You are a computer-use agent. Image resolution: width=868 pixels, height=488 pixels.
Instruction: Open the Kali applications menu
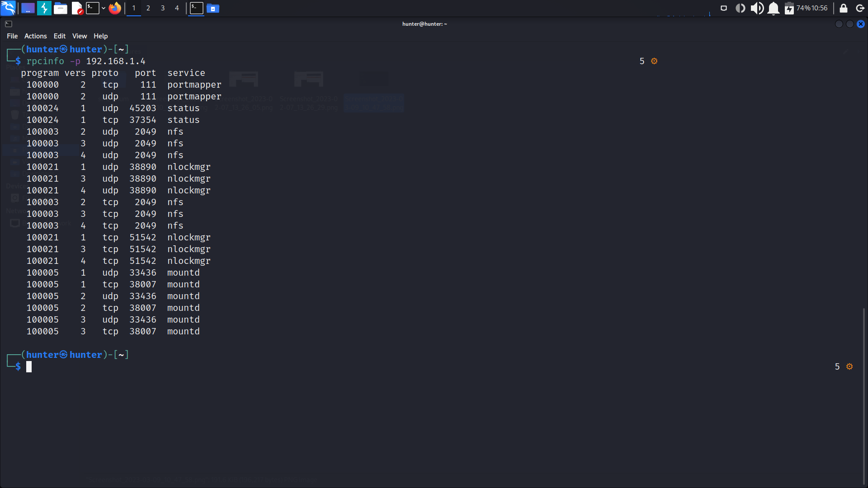[8, 8]
